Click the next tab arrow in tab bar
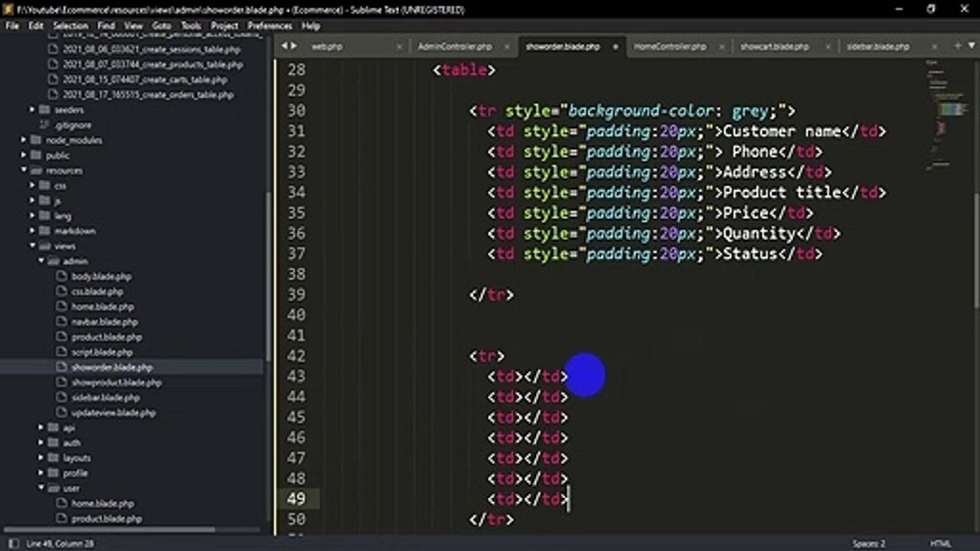The width and height of the screenshot is (980, 551). [292, 46]
